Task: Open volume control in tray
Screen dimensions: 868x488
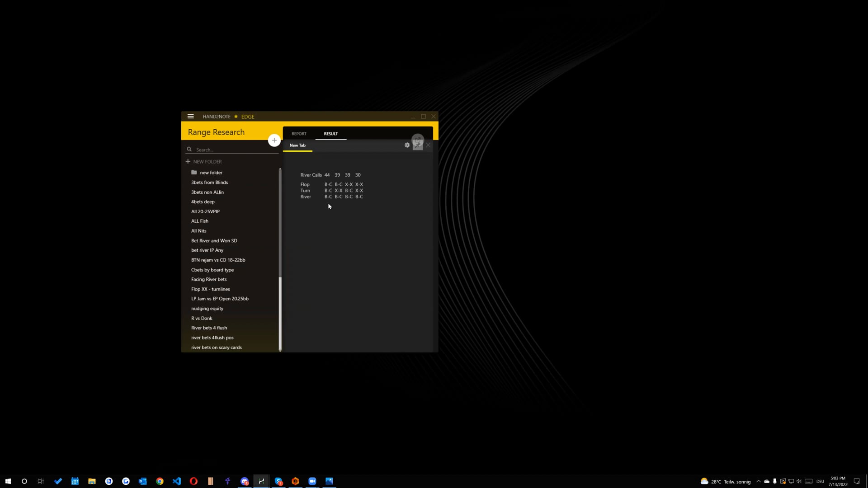Action: click(x=799, y=481)
